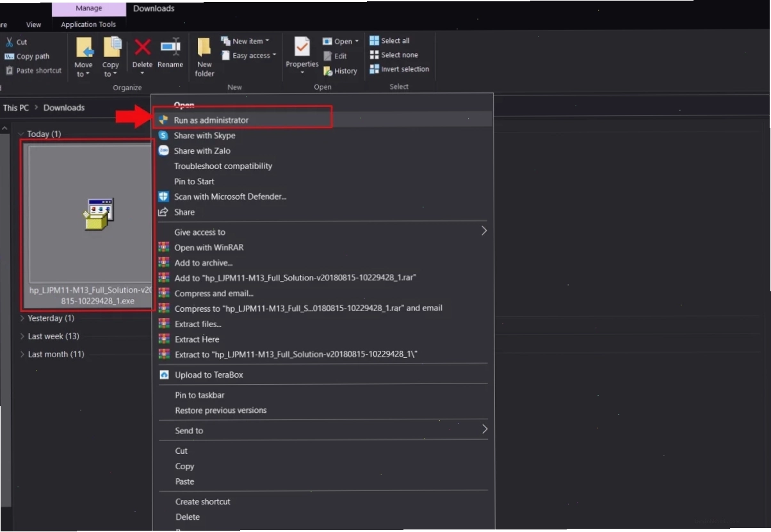Click the Microsoft Defender shield icon
771x532 pixels.
click(x=163, y=197)
